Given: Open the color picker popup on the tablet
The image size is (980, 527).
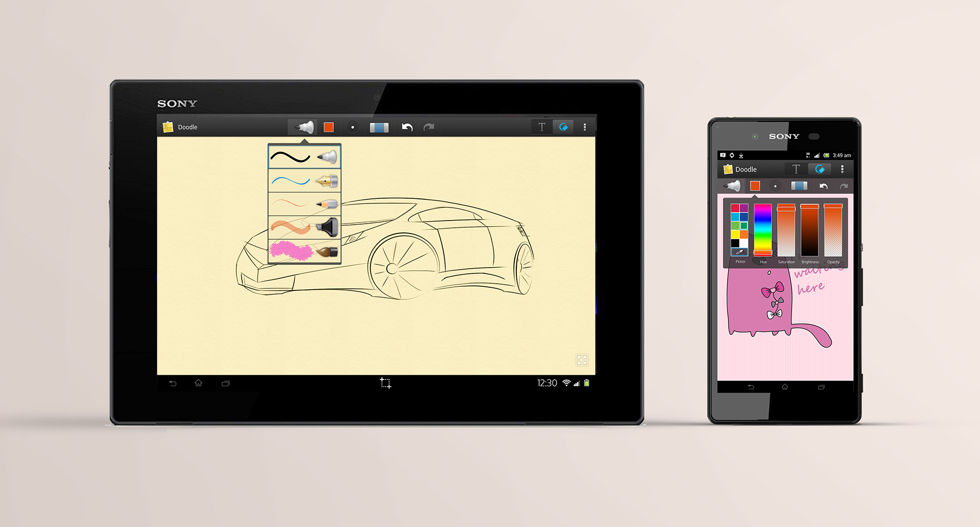Looking at the screenshot, I should [329, 126].
